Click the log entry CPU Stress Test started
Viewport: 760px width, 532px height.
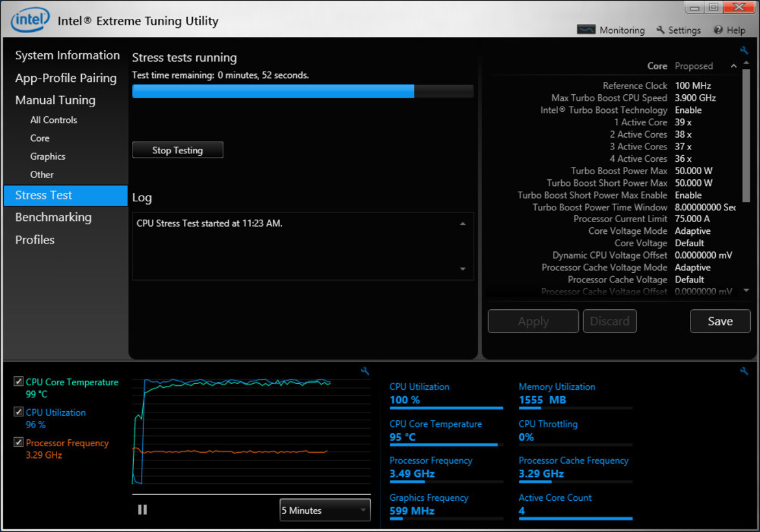point(209,223)
